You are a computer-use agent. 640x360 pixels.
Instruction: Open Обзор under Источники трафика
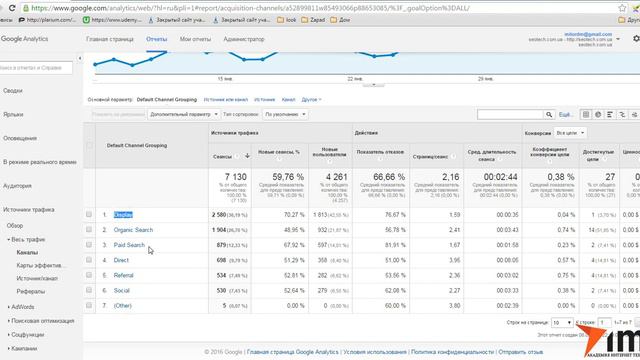15,226
